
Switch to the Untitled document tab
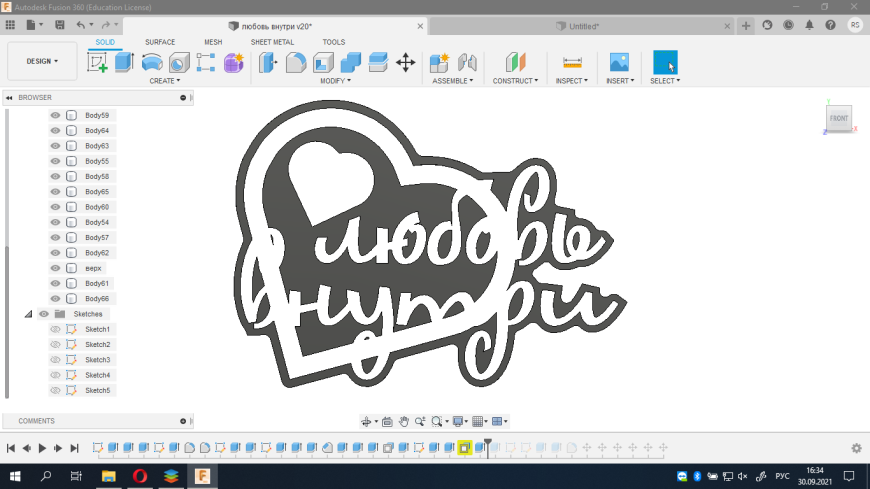click(583, 26)
